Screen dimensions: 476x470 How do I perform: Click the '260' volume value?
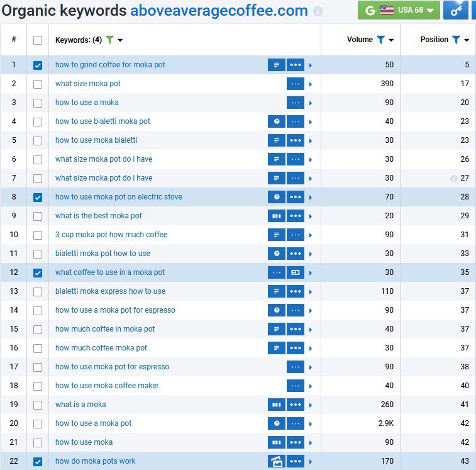(387, 405)
